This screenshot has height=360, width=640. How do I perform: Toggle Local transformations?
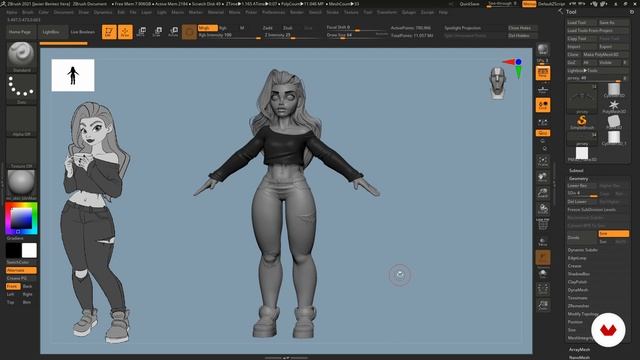coord(543,105)
